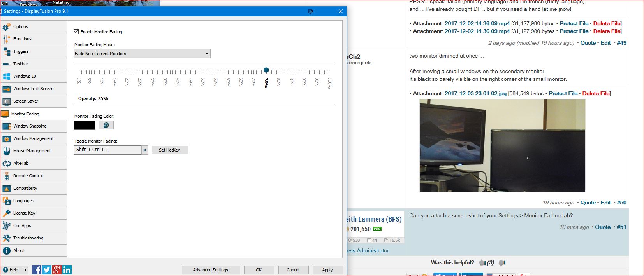Viewport: 644px width, 276px height.
Task: Click the Apply button
Action: pyautogui.click(x=327, y=270)
